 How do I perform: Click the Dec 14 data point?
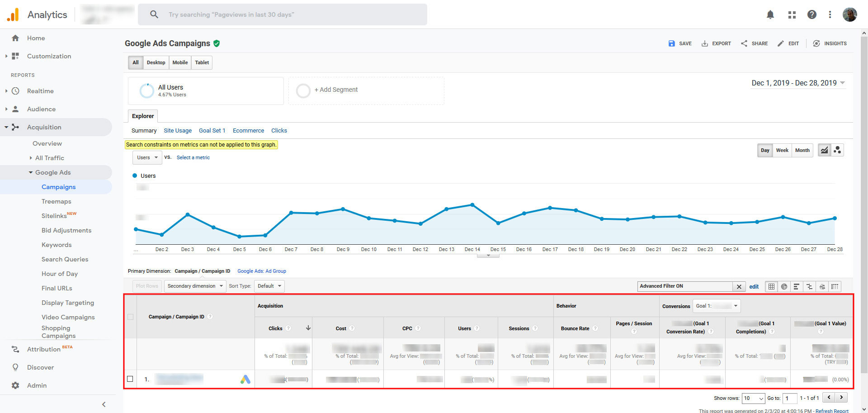pos(472,205)
